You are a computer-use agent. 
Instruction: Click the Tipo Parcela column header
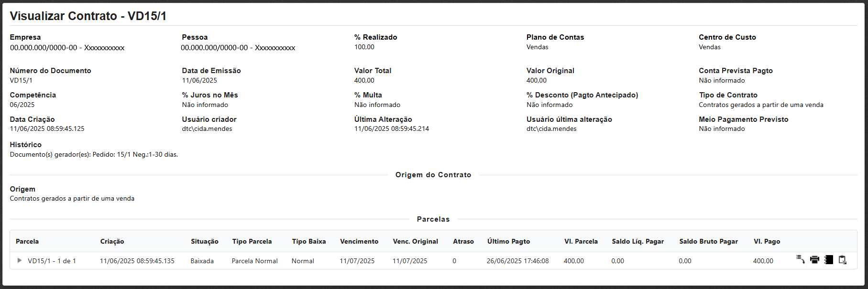[x=252, y=242]
